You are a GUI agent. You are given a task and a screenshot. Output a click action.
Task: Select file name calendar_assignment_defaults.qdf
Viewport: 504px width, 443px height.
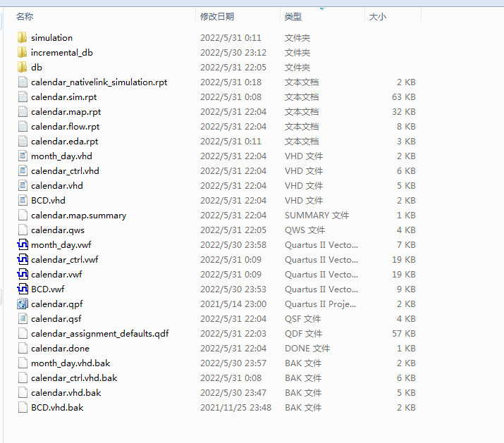coord(99,333)
